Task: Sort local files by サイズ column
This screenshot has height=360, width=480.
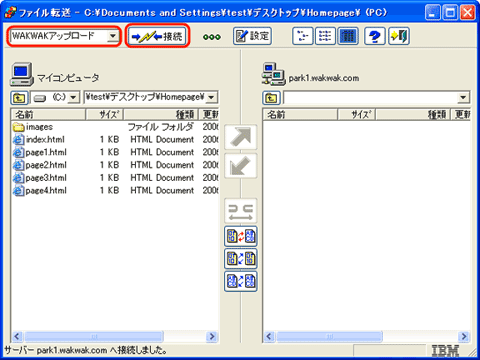Action: [105, 115]
